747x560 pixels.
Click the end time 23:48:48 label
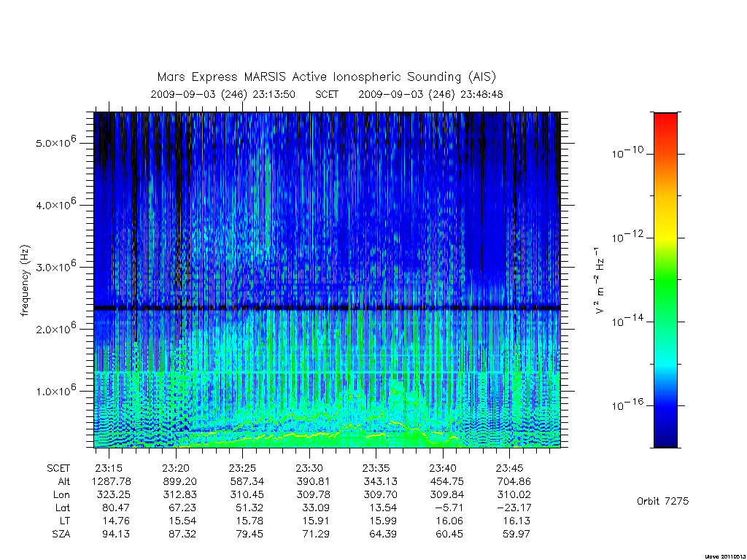pos(481,94)
